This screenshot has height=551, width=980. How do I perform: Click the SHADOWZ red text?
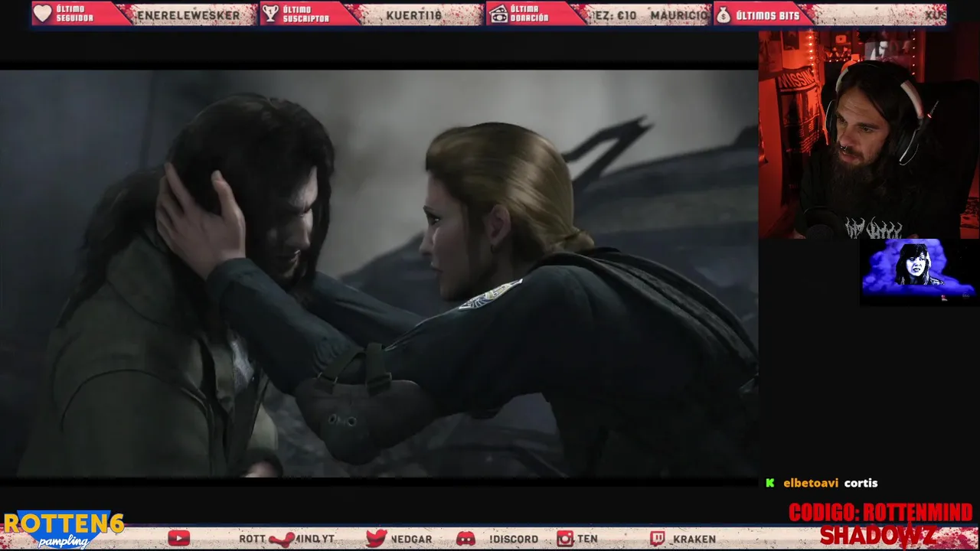point(878,534)
